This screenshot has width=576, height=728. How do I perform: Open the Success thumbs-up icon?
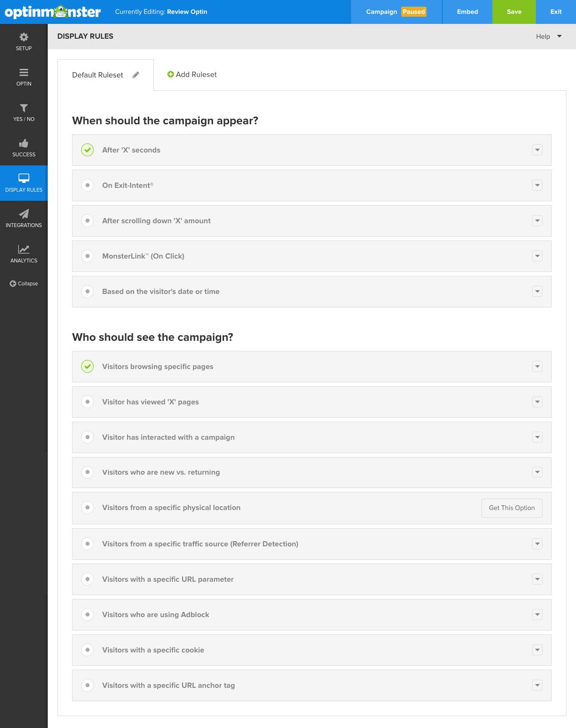24,143
